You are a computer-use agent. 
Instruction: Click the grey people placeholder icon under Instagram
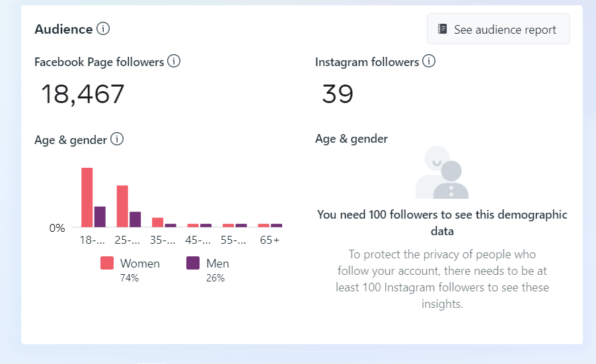click(442, 173)
